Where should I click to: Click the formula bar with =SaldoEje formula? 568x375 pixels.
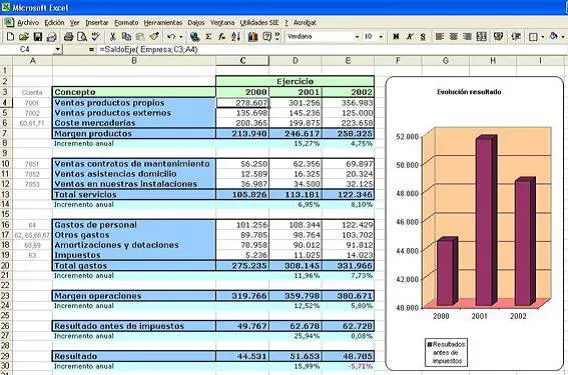pos(331,49)
